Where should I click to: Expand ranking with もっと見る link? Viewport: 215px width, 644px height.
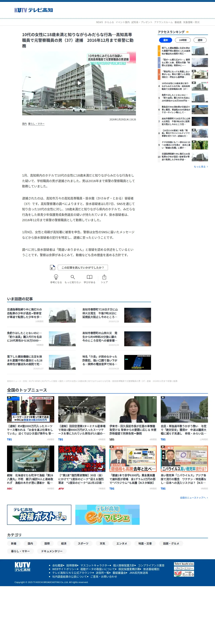201,167
